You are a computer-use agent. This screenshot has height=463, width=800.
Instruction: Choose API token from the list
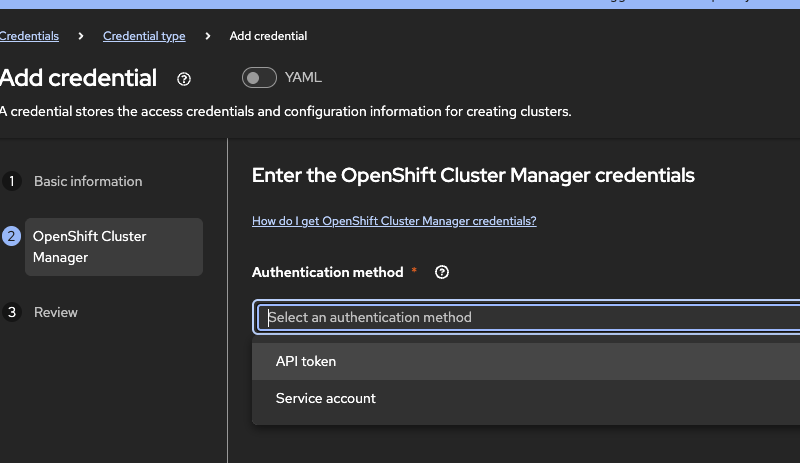306,361
